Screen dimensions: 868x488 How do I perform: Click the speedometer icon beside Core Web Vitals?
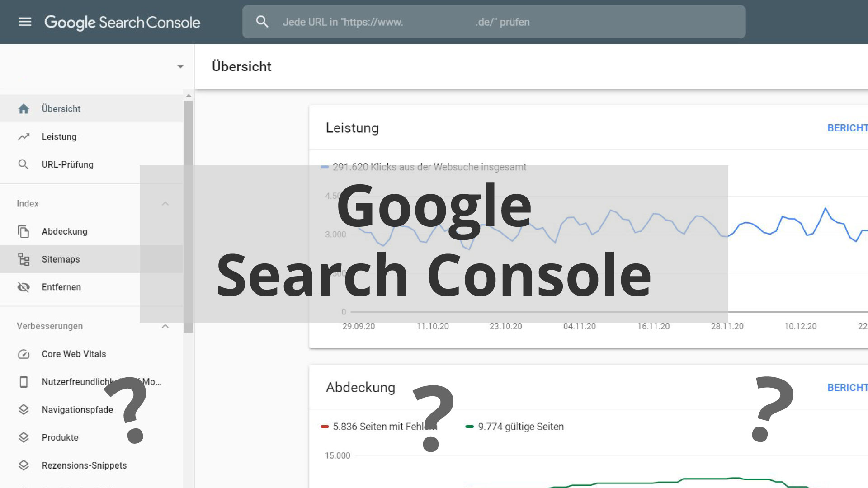24,354
